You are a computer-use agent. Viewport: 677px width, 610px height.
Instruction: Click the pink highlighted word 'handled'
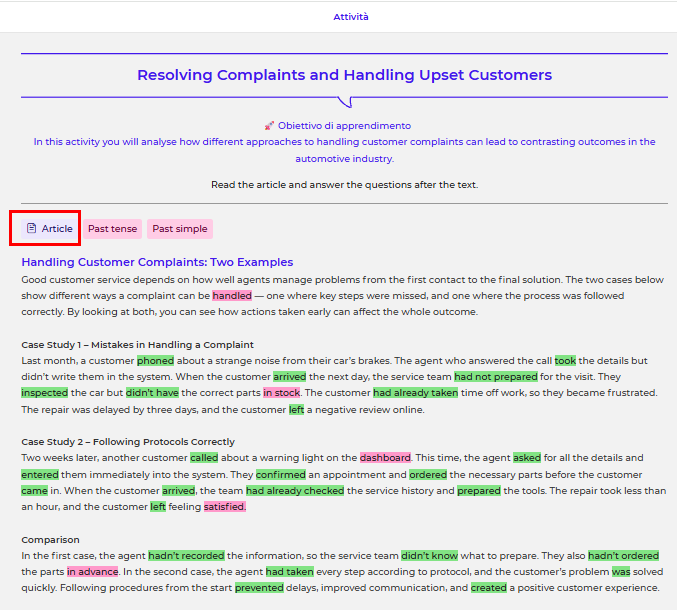coord(232,296)
